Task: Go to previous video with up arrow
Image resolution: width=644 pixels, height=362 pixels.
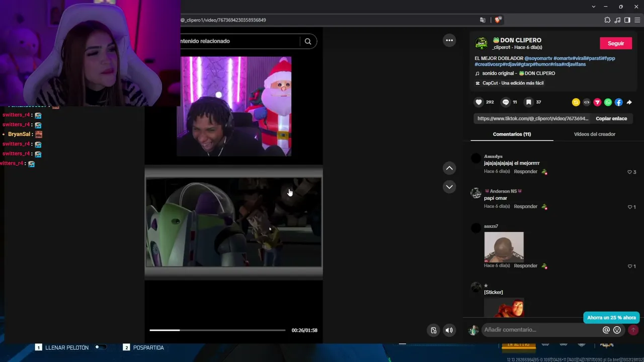Action: tap(449, 168)
